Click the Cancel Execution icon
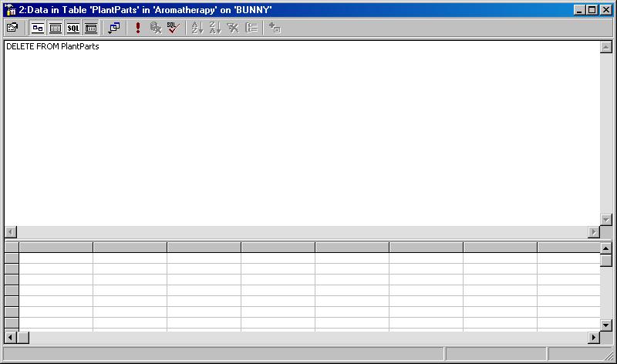 pos(156,28)
